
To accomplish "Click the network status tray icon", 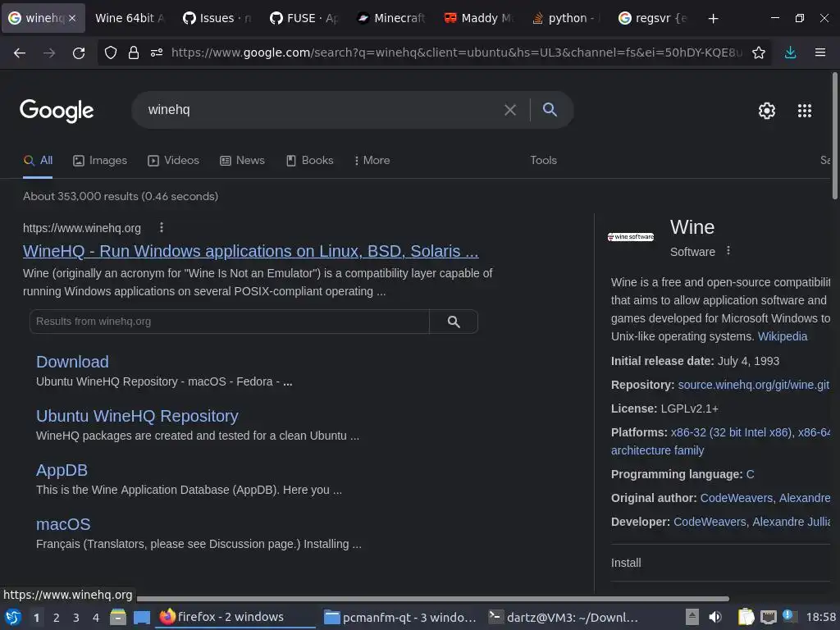I will tap(769, 617).
